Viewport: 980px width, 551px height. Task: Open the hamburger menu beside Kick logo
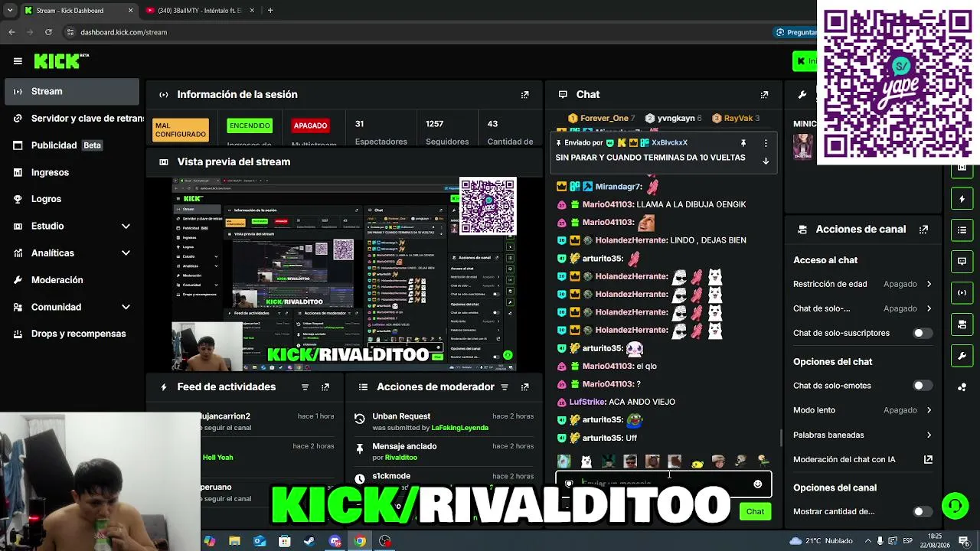(18, 61)
